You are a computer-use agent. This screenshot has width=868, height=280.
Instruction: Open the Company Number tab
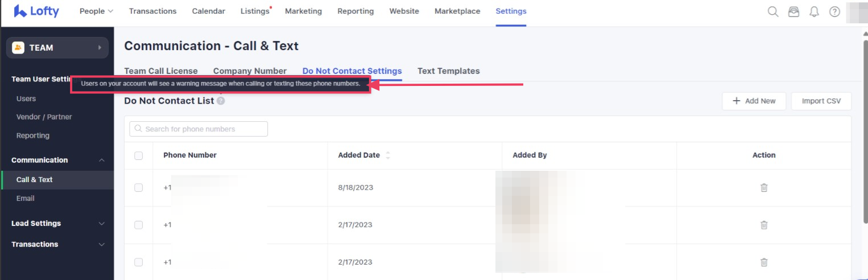[x=250, y=71]
